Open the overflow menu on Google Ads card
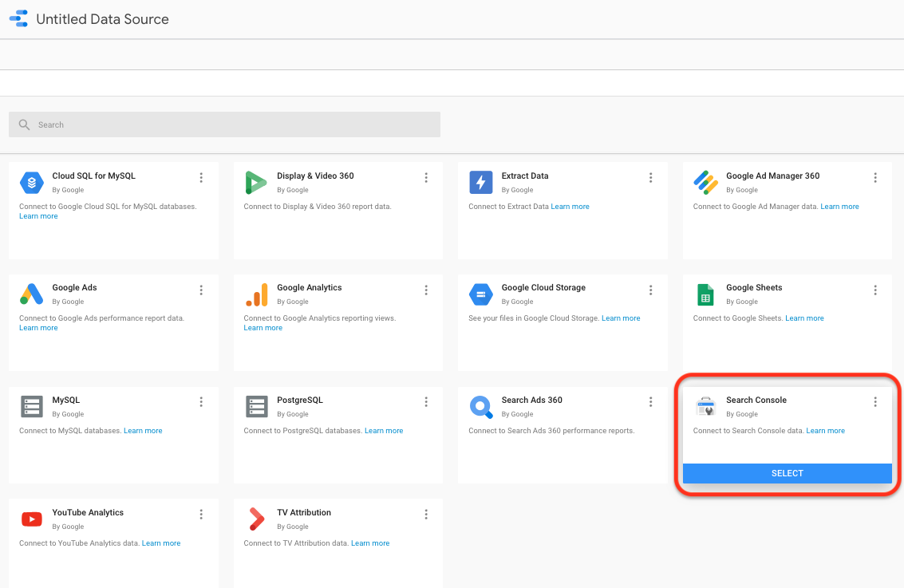Screen dimensions: 904x588 click(x=201, y=290)
